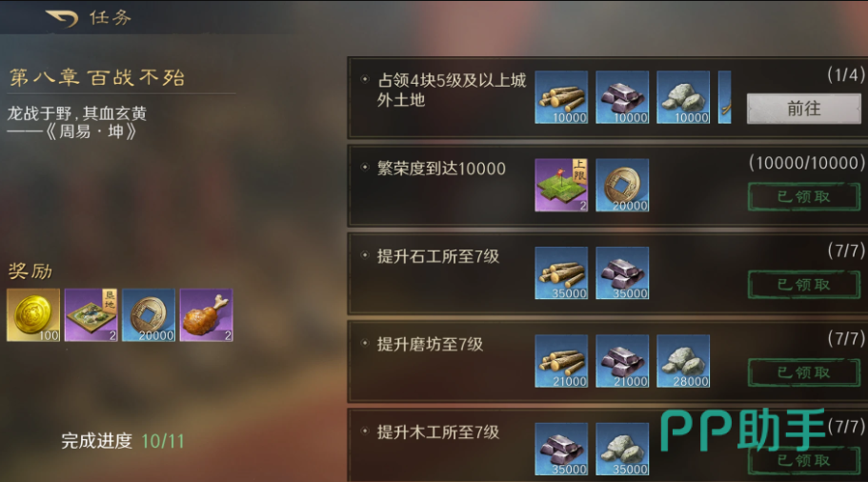Viewport: 868px width, 482px height.
Task: Tap the iron ingot 10000 icon in first quest
Action: [x=622, y=97]
